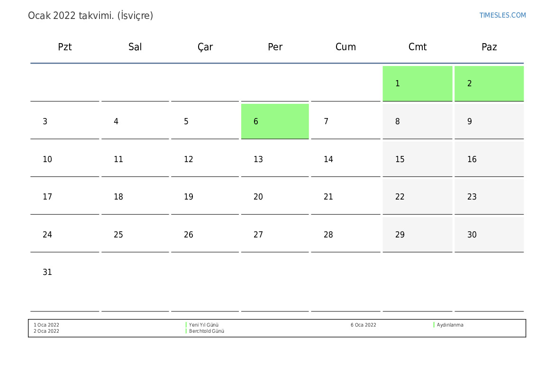
Task: Click the Berchtold Günü legend entry
Action: [x=207, y=331]
